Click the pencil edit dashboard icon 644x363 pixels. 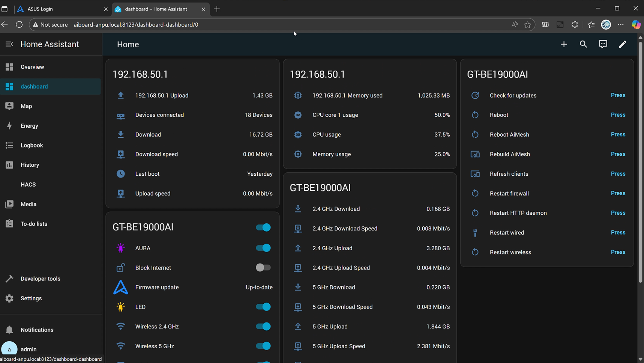point(622,44)
